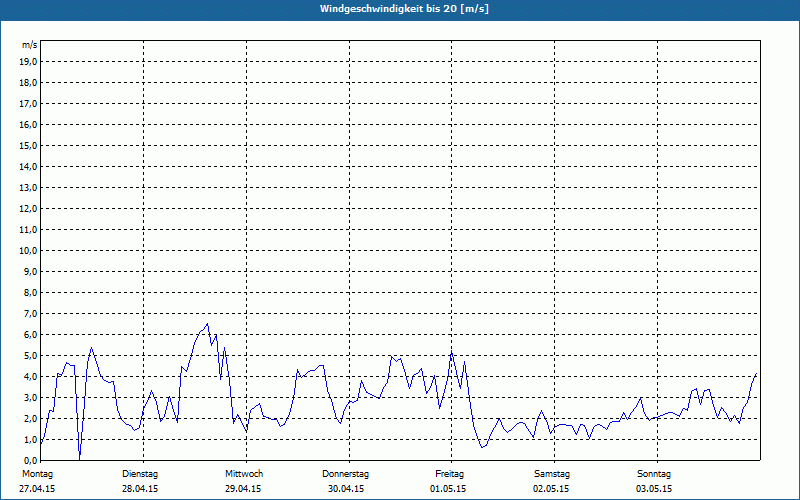The height and width of the screenshot is (500, 800).
Task: Select the 0,0 y-axis value
Action: pyautogui.click(x=31, y=460)
